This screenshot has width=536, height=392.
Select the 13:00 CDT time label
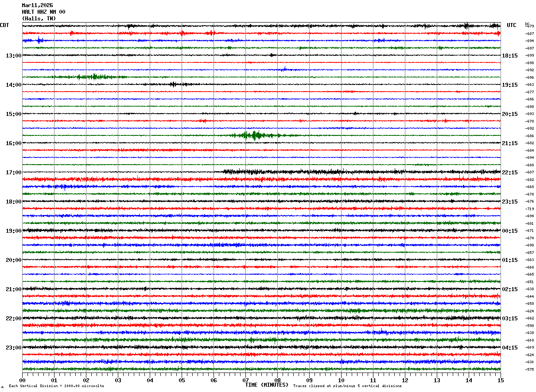coord(14,55)
